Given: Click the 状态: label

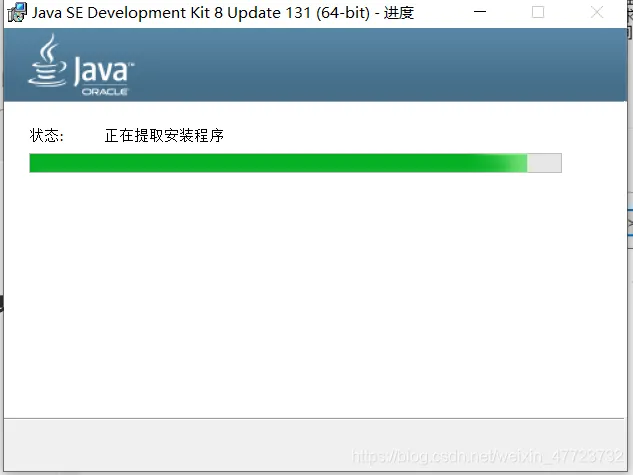Looking at the screenshot, I should [x=46, y=136].
